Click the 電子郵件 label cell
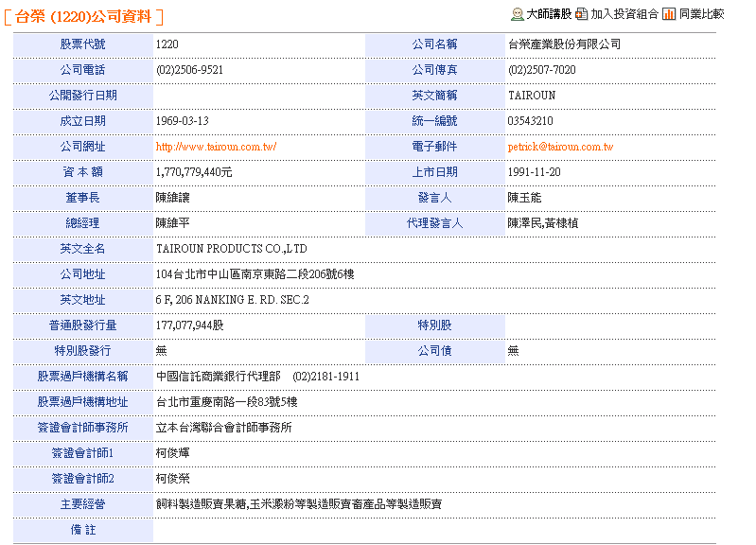 (x=435, y=147)
